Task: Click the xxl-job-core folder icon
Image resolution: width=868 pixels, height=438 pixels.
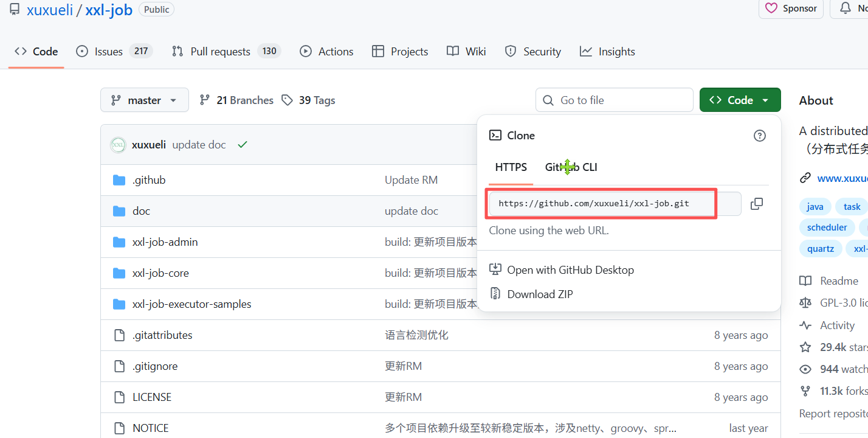Action: tap(119, 273)
